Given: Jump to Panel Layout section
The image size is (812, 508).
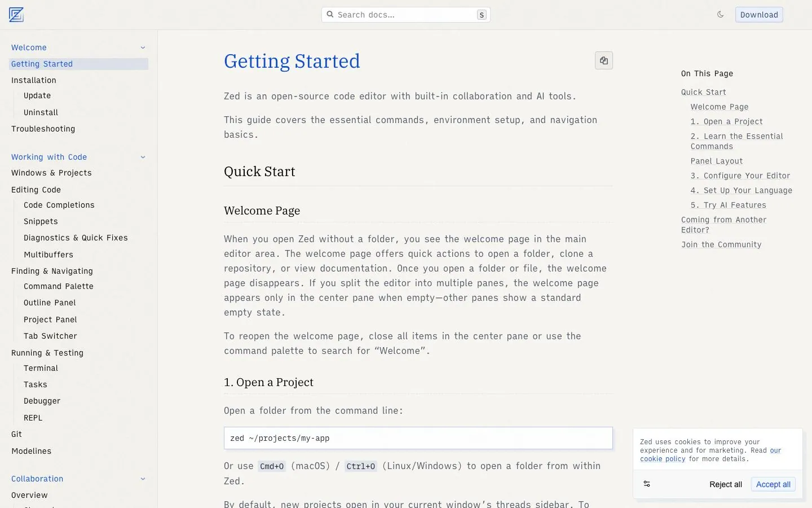Looking at the screenshot, I should [x=717, y=161].
